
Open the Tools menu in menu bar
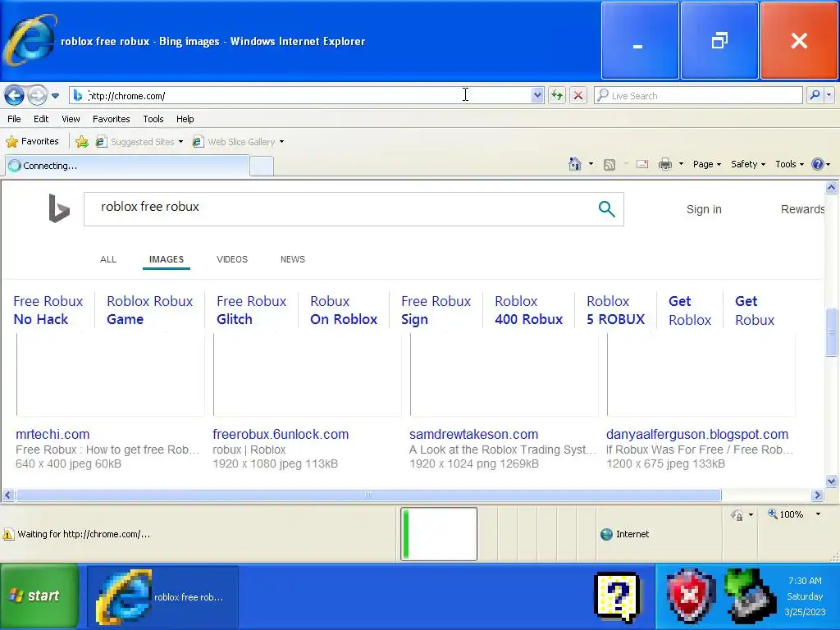coord(153,119)
